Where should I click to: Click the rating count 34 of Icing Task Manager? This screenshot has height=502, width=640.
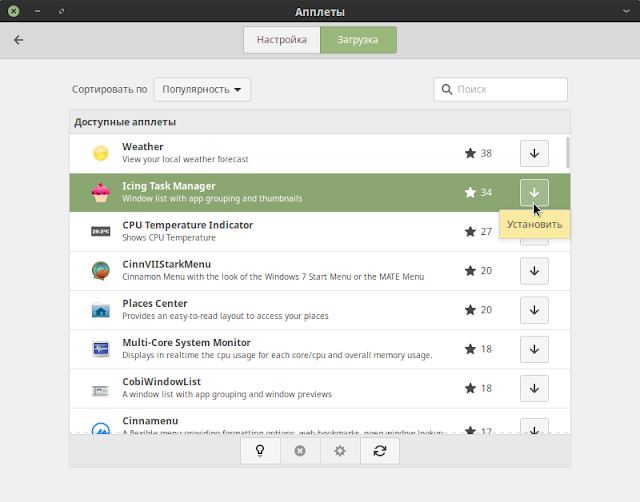click(486, 192)
